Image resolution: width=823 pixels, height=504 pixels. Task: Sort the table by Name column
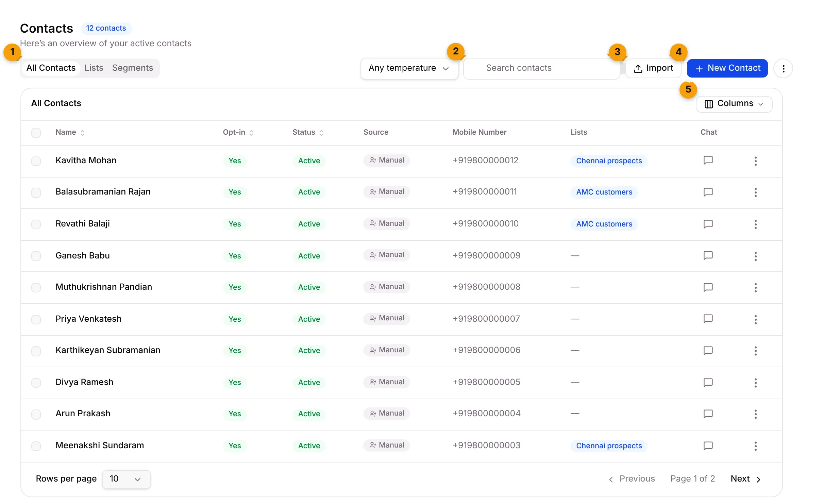click(x=70, y=132)
